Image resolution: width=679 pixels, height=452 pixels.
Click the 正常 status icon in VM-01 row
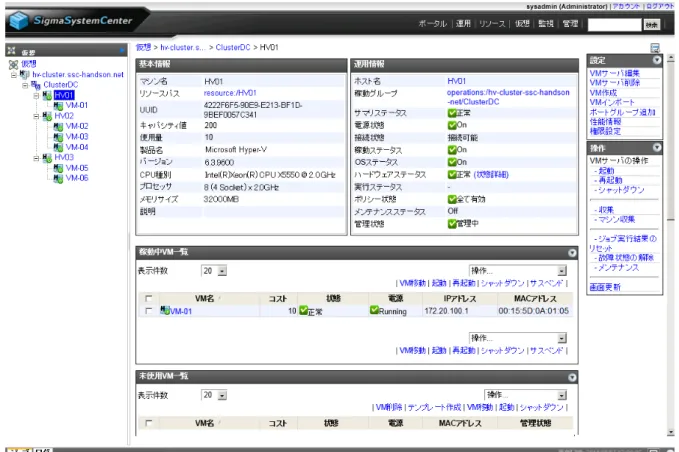[x=303, y=310]
